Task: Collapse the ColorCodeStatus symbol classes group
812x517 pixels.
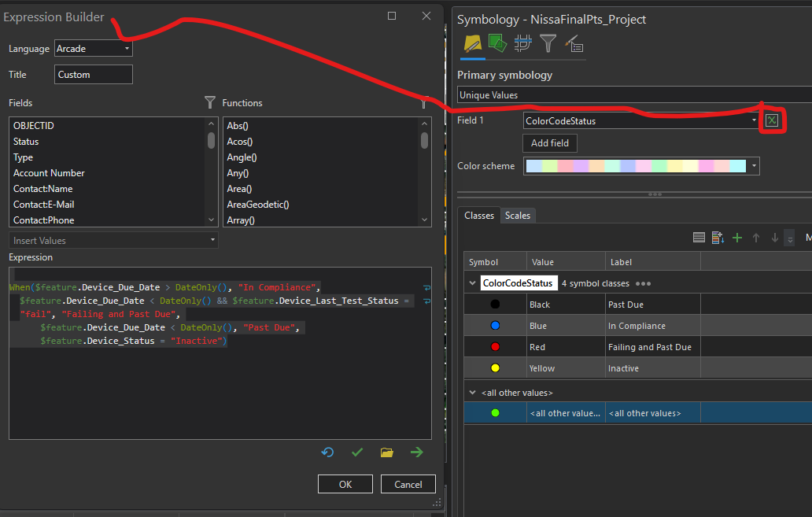Action: point(472,283)
